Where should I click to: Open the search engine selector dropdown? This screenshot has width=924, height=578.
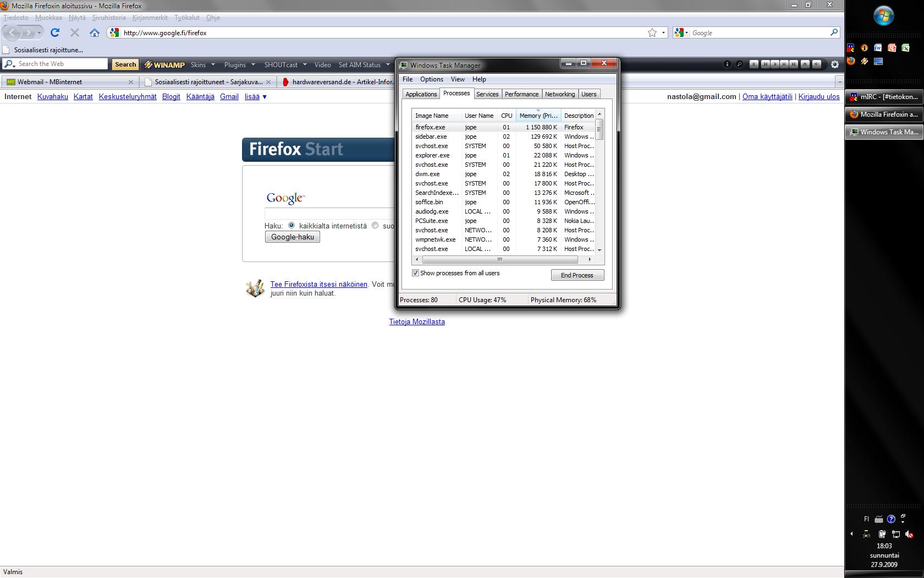click(681, 33)
